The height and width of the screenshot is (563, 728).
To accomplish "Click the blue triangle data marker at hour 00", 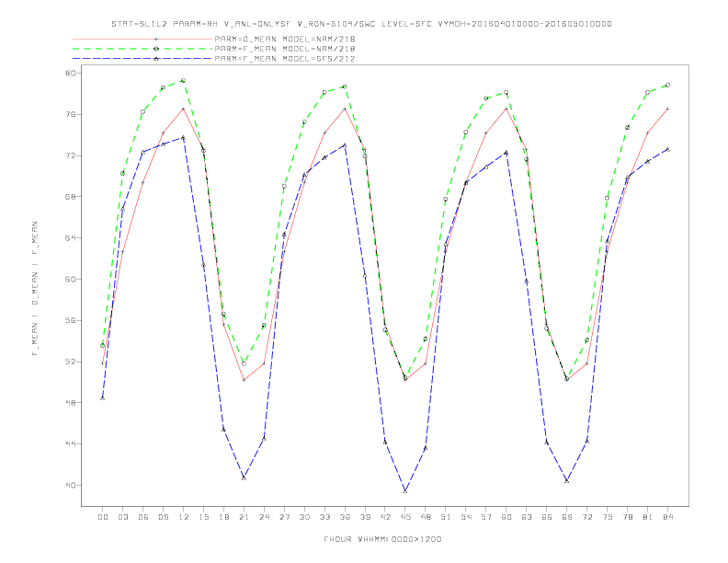I will [103, 397].
